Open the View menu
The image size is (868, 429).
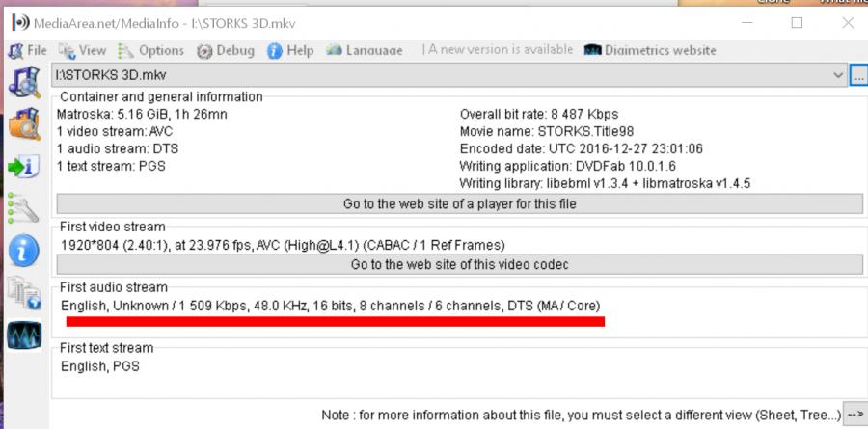tap(82, 51)
